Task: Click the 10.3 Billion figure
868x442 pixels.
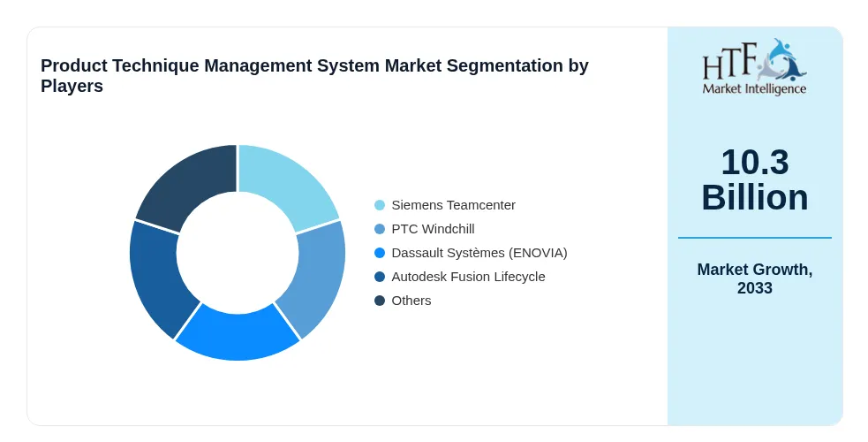Action: click(x=754, y=179)
